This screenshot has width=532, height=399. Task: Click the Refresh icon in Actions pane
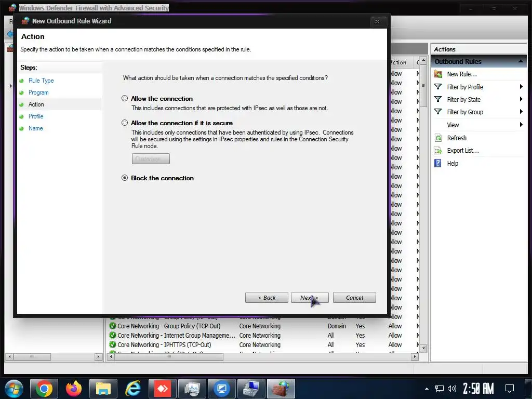pos(438,138)
